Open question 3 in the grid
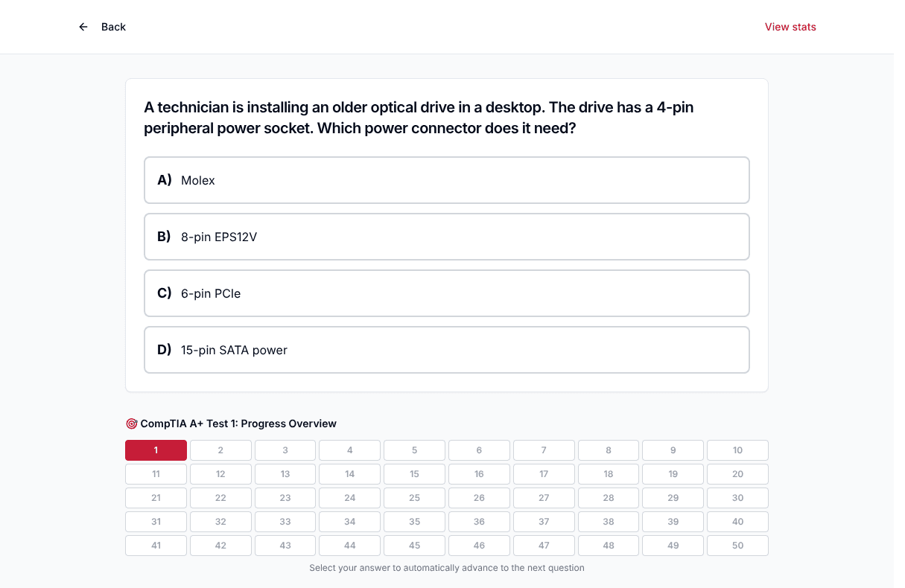Image resolution: width=905 pixels, height=588 pixels. 285,450
